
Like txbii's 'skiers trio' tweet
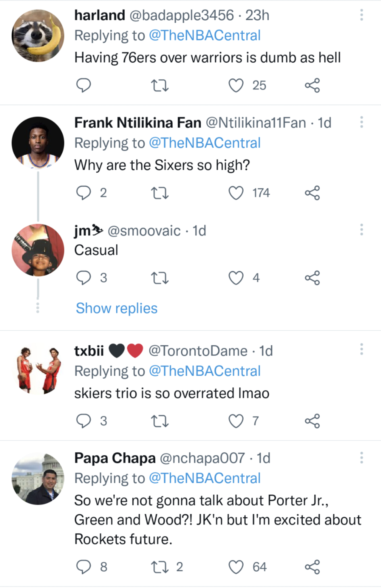(236, 421)
